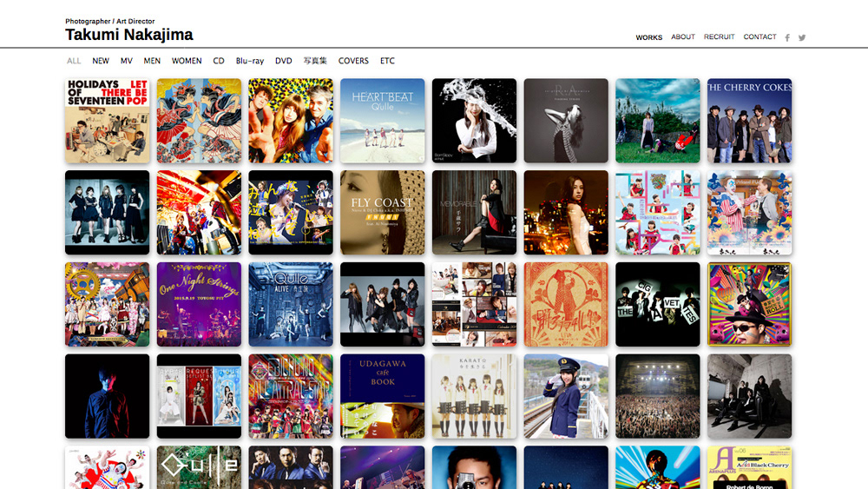Screen dimensions: 868x489
Task: Select the ALL filter
Action: click(74, 61)
